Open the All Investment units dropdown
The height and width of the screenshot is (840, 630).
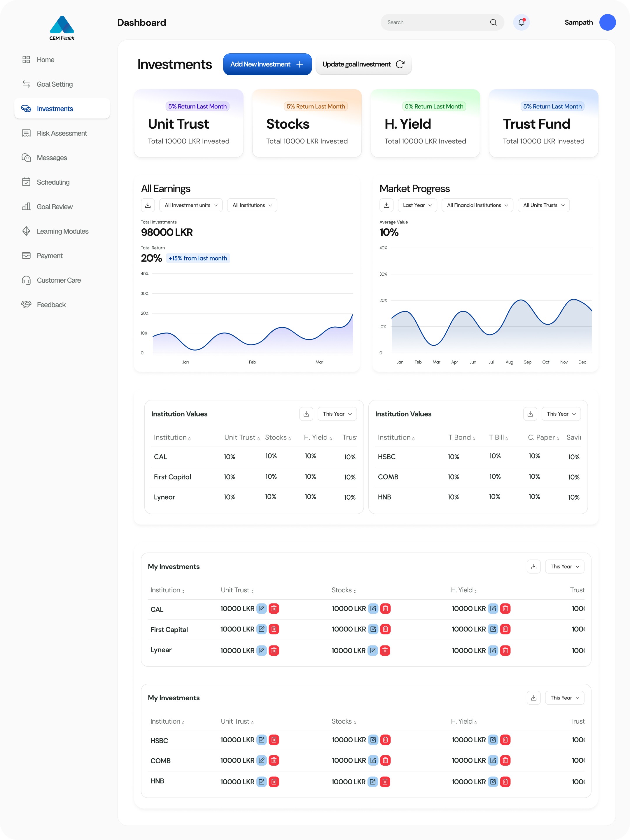click(191, 205)
